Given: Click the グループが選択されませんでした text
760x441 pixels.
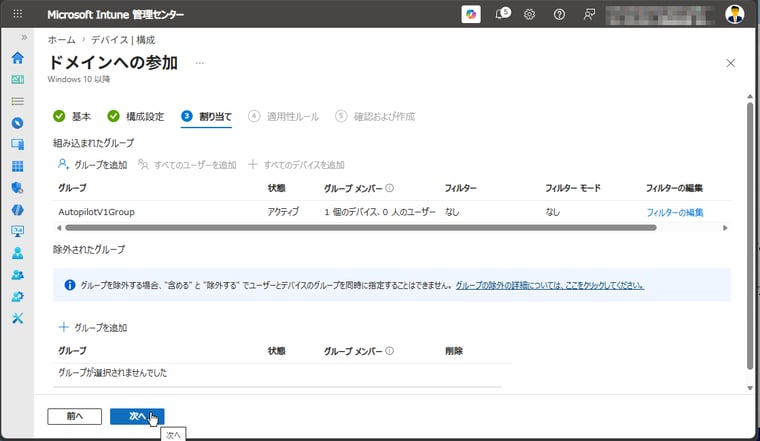Looking at the screenshot, I should [x=112, y=373].
